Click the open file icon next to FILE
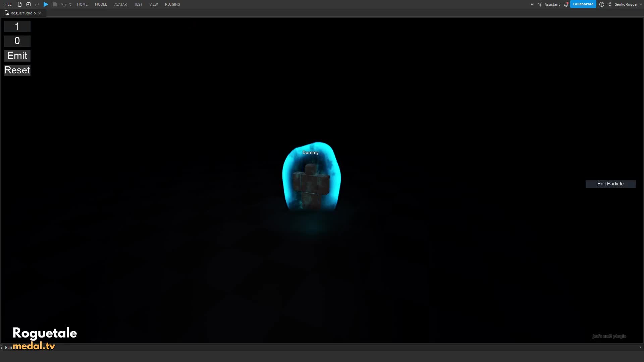Image resolution: width=644 pixels, height=362 pixels. pos(28,4)
